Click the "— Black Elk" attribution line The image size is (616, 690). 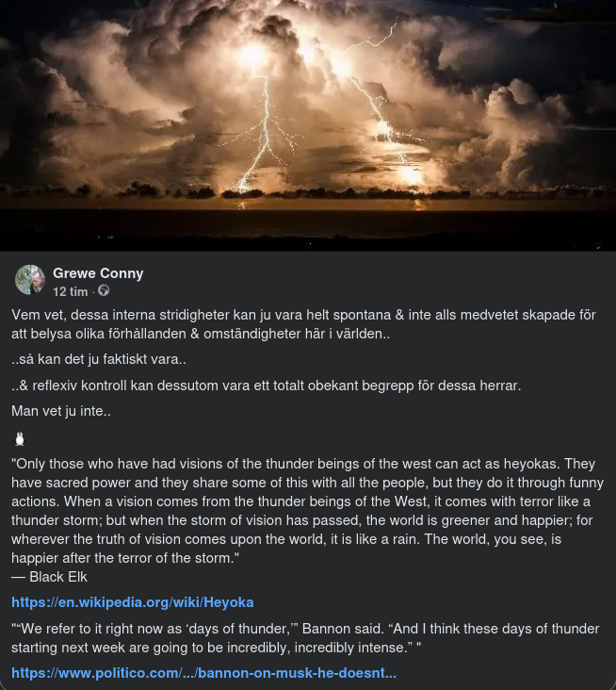pyautogui.click(x=49, y=576)
